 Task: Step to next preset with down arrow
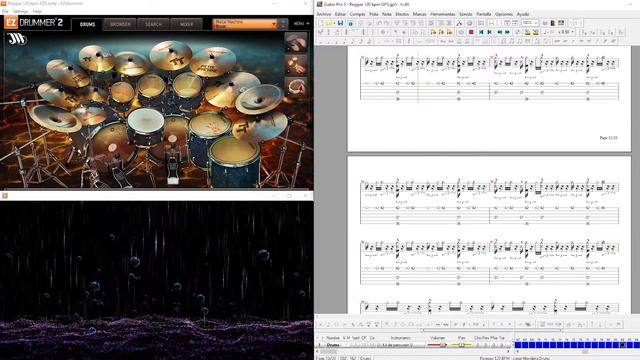coord(283,27)
